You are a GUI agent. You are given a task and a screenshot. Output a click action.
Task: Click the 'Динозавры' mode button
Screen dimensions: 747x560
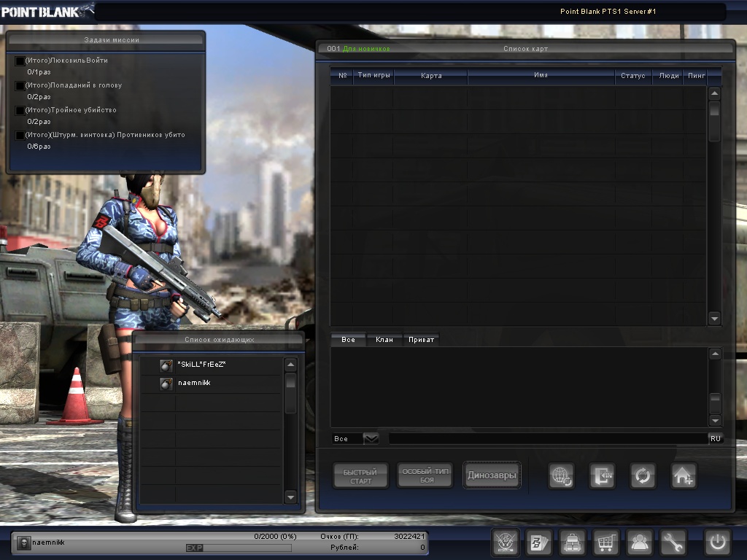click(x=492, y=475)
